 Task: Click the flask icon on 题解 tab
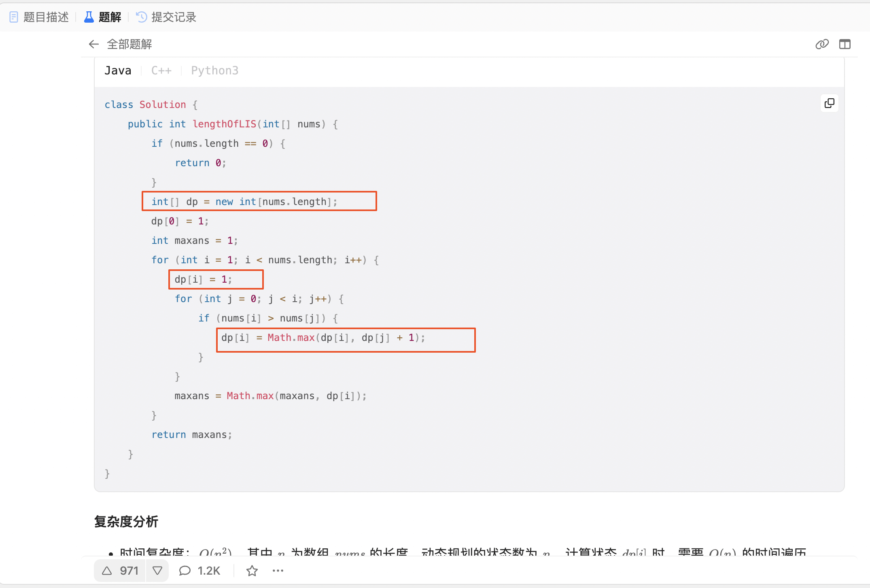point(89,17)
